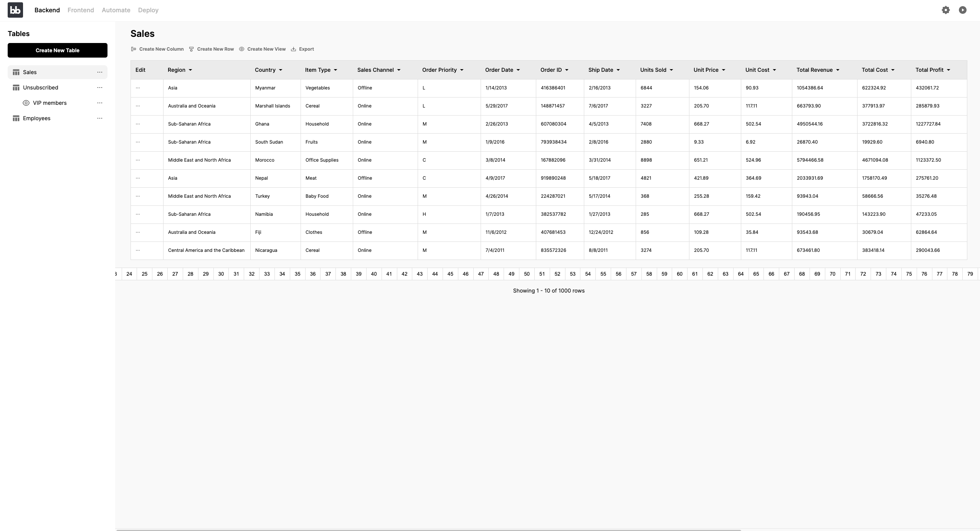Open the settings gear icon
The image size is (980, 531).
point(946,10)
